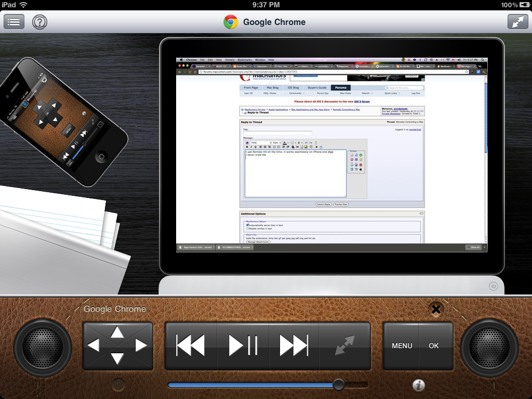
Task: Tap the Google Chrome logo in title bar
Action: pos(231,22)
